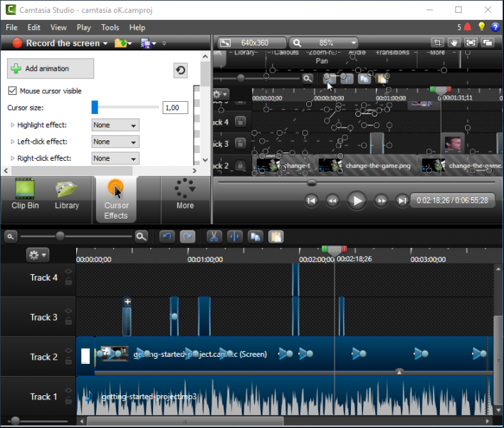Expand the Highlight effect options
Viewport: 504px width, 428px height.
13,125
